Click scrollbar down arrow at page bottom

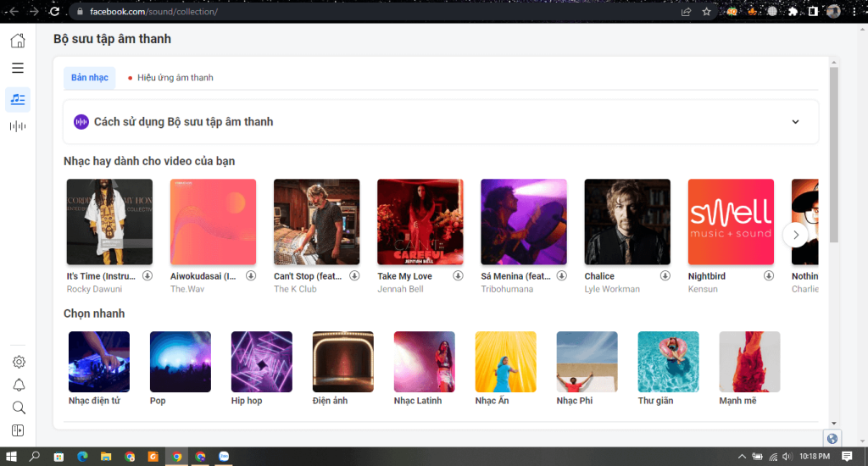833,423
